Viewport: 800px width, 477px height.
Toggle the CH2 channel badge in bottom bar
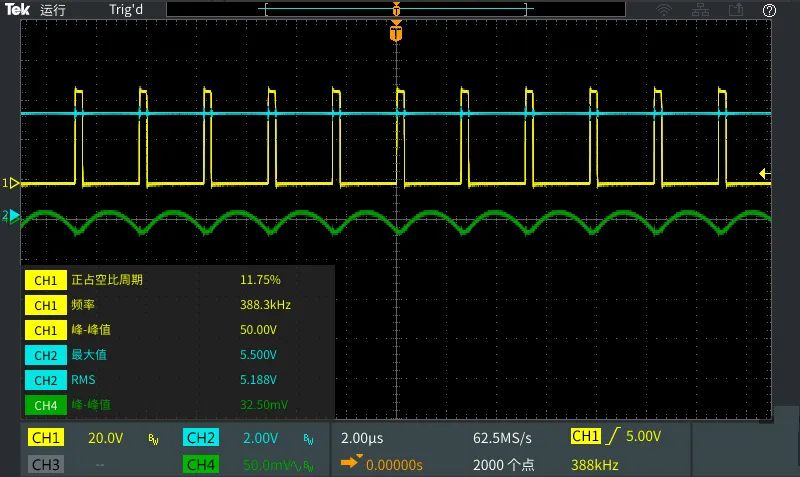pyautogui.click(x=201, y=438)
